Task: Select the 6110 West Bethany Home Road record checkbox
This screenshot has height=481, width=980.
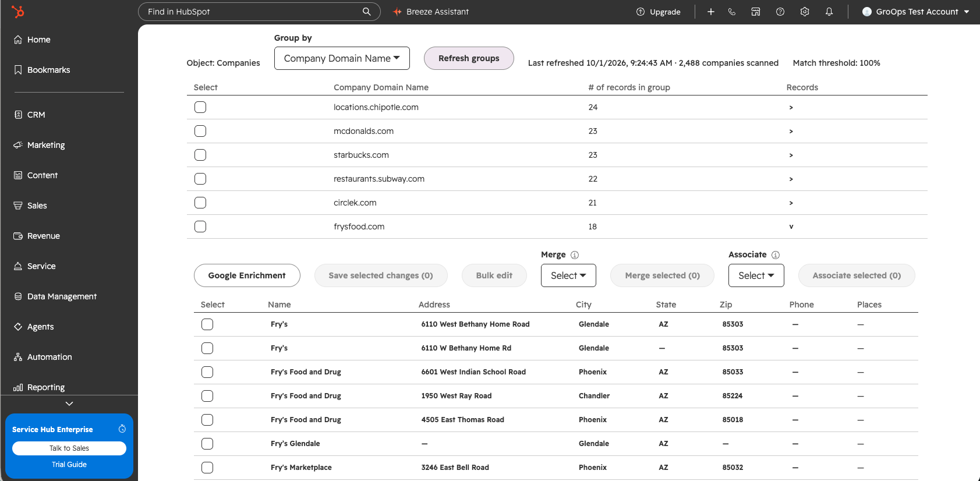Action: click(207, 324)
